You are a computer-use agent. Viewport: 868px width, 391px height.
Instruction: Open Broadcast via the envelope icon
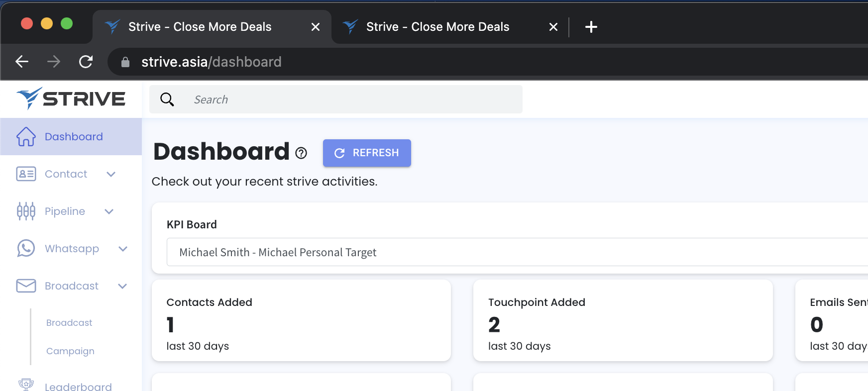pos(25,286)
